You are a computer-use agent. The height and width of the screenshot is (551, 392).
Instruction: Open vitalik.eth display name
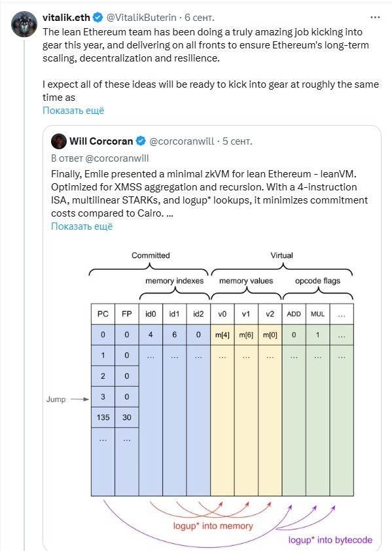coord(67,17)
